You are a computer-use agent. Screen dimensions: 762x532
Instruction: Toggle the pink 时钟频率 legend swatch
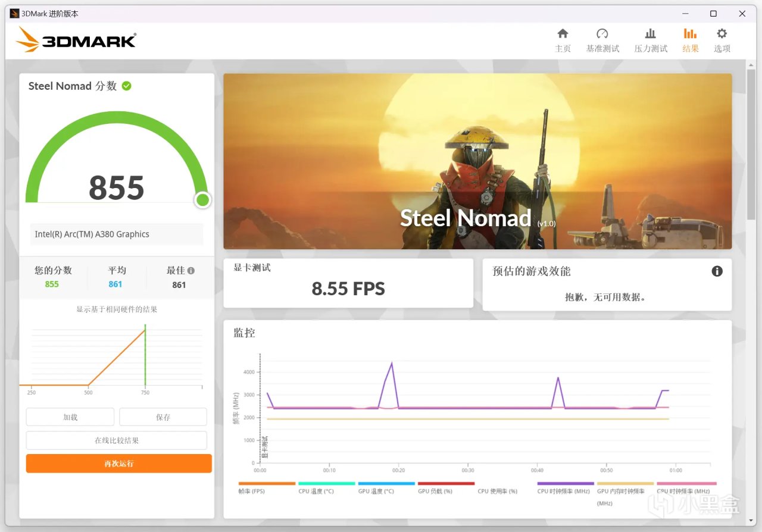tap(686, 484)
